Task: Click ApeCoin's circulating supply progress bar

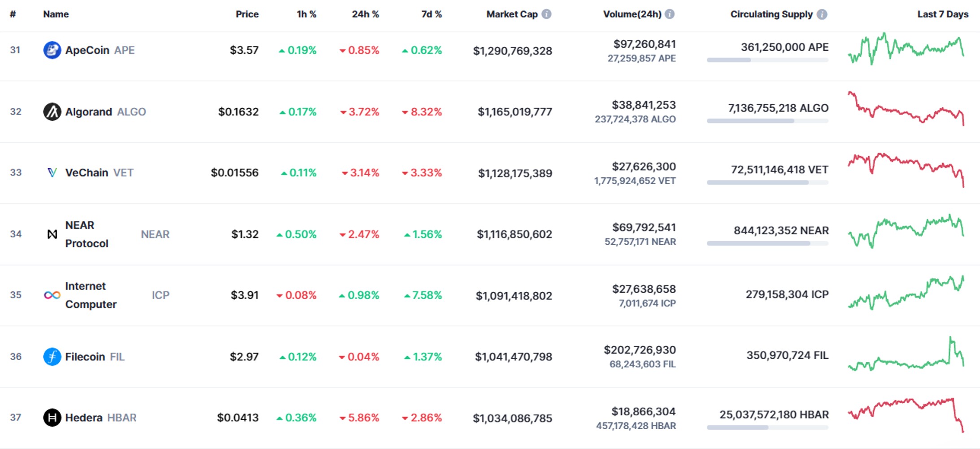Action: coord(767,60)
